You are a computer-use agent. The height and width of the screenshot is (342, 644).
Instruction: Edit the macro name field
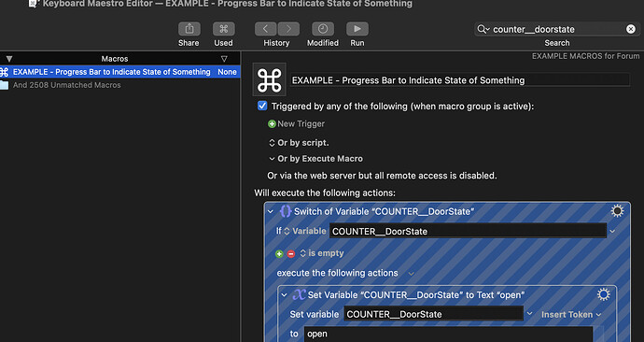tap(459, 80)
